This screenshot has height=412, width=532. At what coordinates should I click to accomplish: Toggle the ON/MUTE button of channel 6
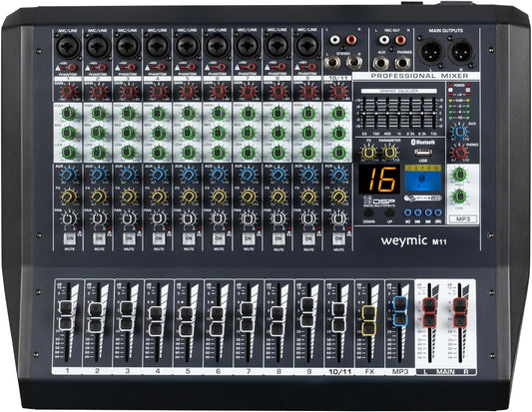pyautogui.click(x=219, y=238)
